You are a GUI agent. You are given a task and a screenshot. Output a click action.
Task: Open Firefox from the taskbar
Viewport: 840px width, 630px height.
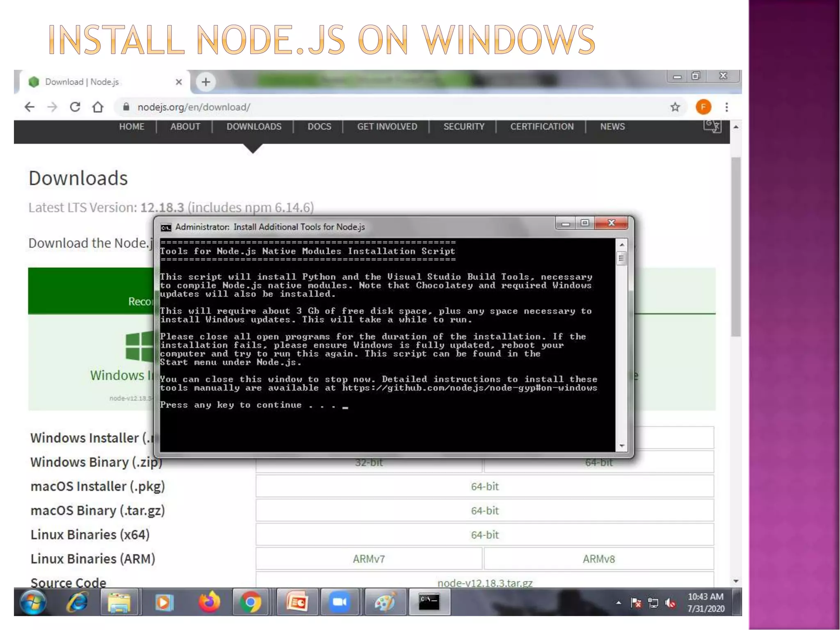[209, 602]
